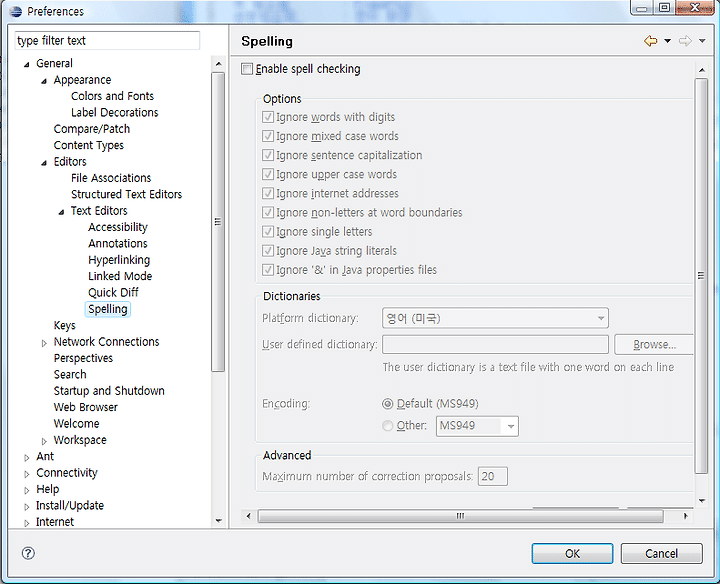Image resolution: width=720 pixels, height=584 pixels.
Task: Open the back history dropdown arrow
Action: [667, 41]
